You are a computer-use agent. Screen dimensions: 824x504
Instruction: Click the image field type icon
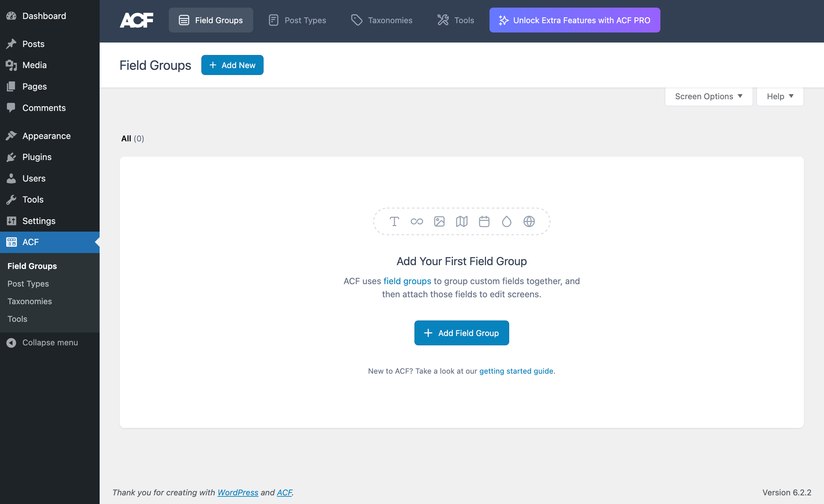coord(439,221)
